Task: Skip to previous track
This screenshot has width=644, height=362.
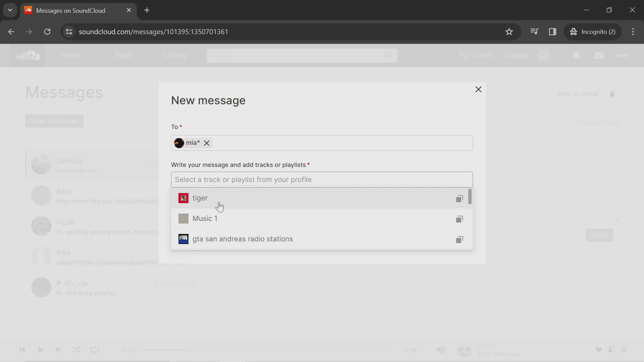Action: (x=22, y=350)
